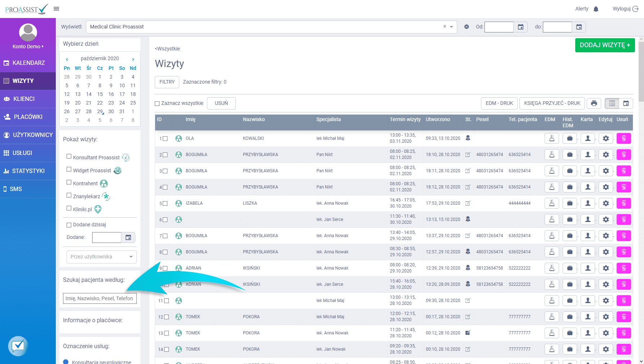Screen dimensions: 644x364
Task: Sort by Termin wizyty column header
Action: click(x=405, y=119)
